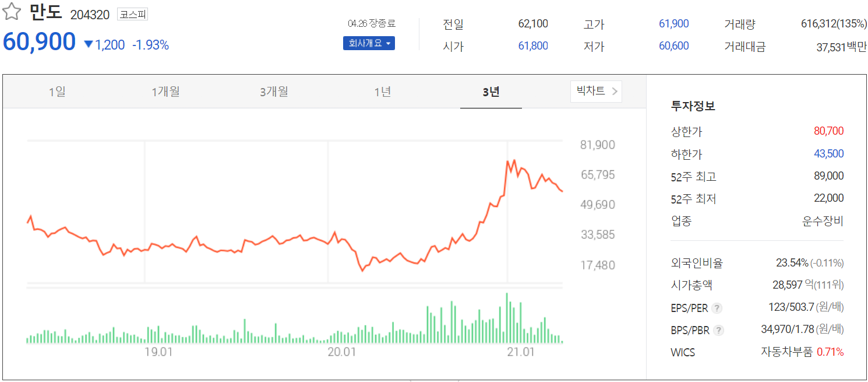This screenshot has width=868, height=382.
Task: Click the 17,480 price axis label
Action: (598, 265)
